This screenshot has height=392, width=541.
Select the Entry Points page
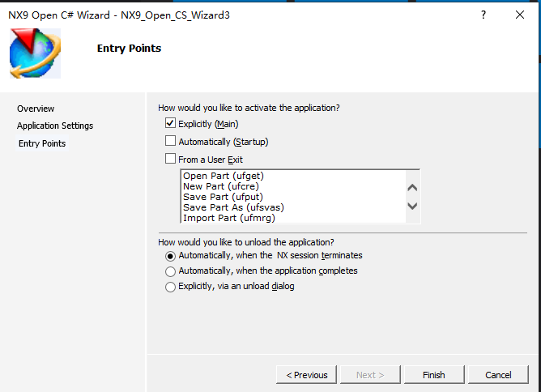coord(42,143)
